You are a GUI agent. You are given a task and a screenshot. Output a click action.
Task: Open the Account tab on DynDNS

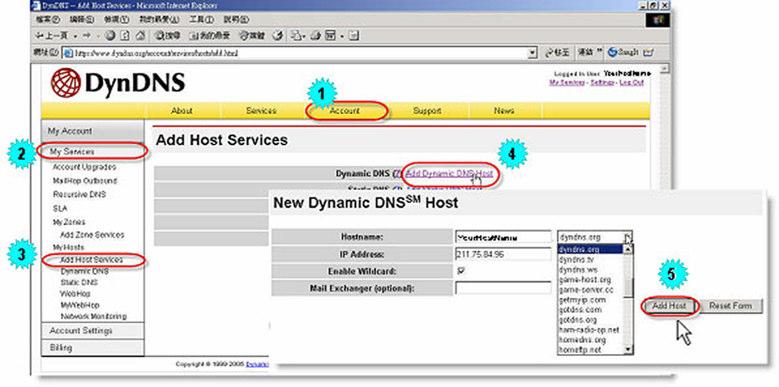tap(344, 111)
